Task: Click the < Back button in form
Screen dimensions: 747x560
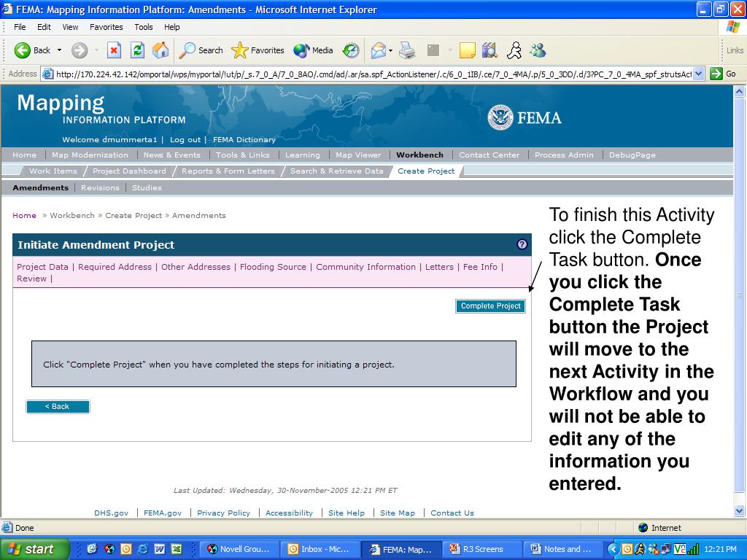Action: coord(58,407)
